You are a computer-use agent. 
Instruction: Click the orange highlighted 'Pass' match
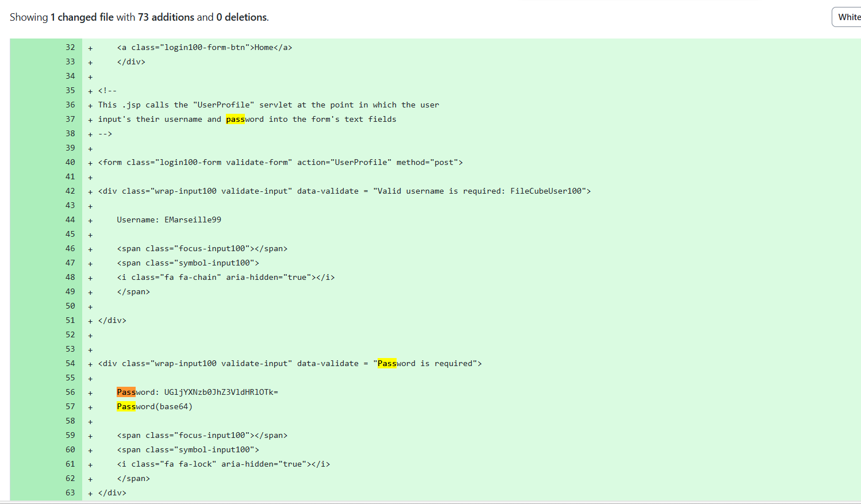(x=126, y=392)
